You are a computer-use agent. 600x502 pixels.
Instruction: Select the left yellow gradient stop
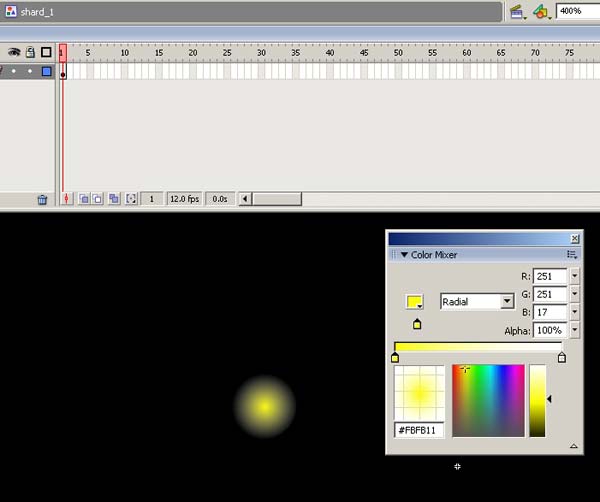395,357
